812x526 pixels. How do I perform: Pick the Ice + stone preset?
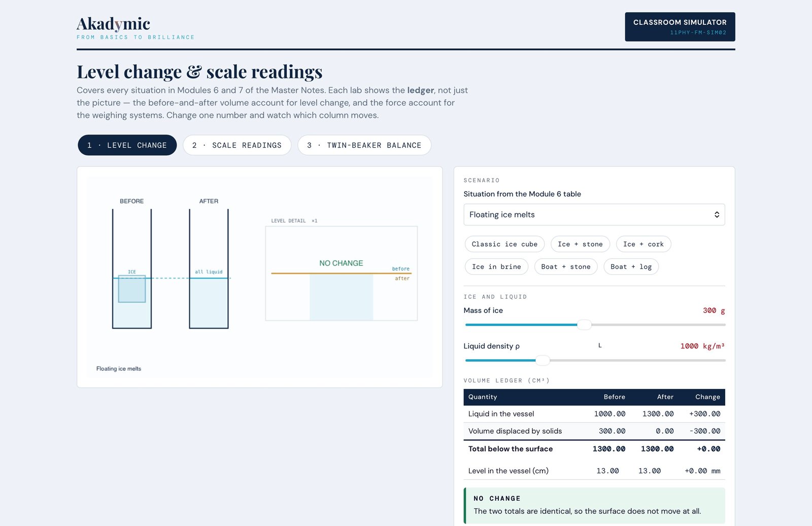(x=580, y=244)
